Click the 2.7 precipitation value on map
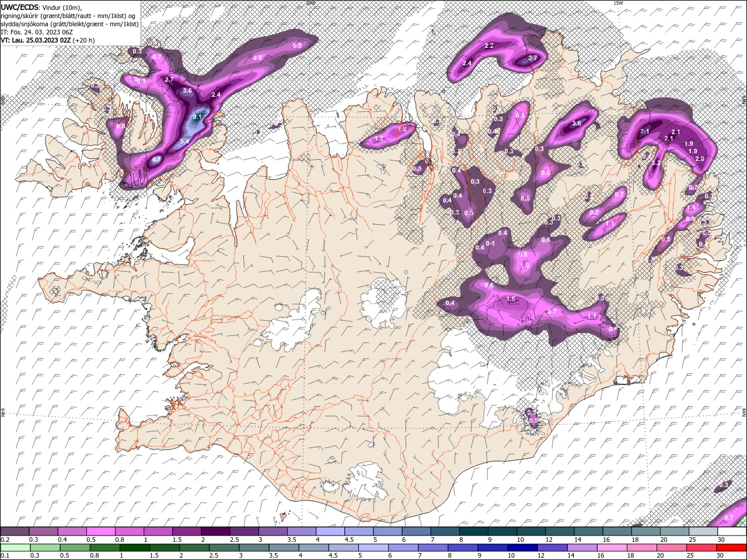 [169, 79]
